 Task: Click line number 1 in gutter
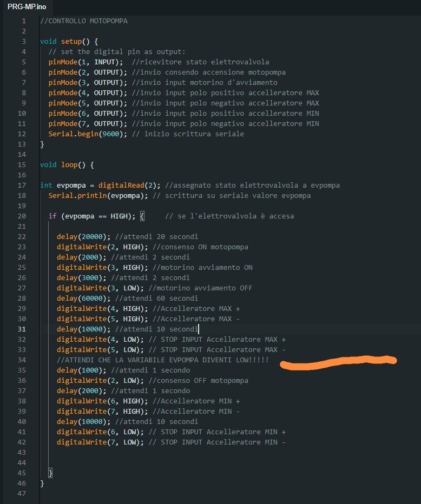[24, 21]
